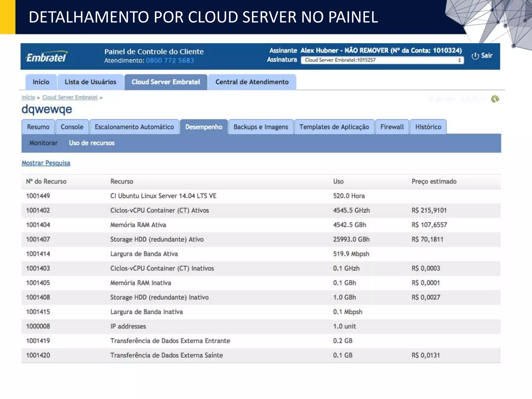Click the Cloud Server Embratel breadcrumb link
This screenshot has width=532, height=399.
(70, 97)
